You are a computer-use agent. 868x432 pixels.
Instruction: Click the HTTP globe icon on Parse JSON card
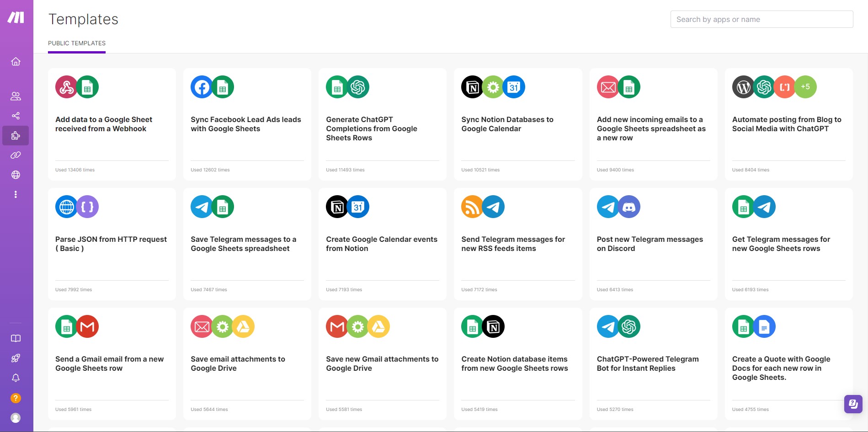pyautogui.click(x=67, y=207)
